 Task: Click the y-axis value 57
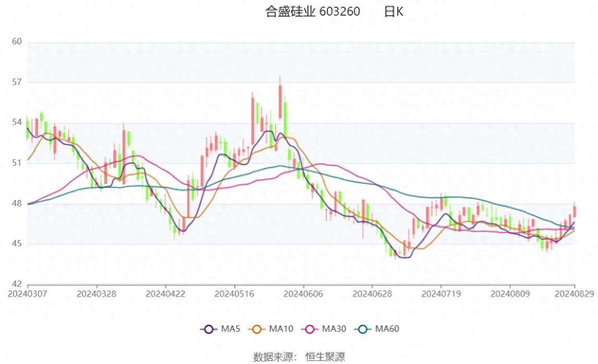coord(17,82)
